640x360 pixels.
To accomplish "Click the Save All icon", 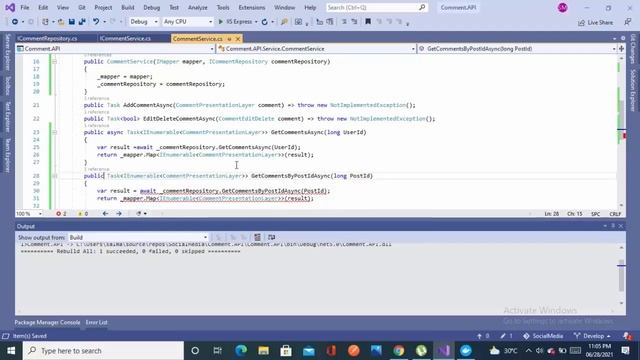I will (82, 22).
